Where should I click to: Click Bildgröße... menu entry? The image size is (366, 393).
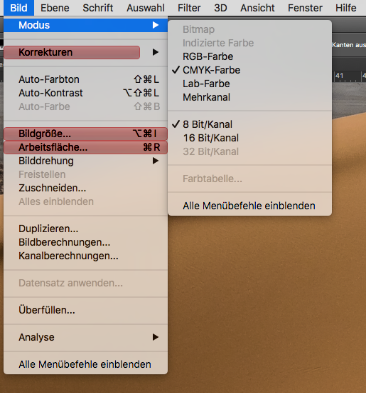(x=86, y=134)
